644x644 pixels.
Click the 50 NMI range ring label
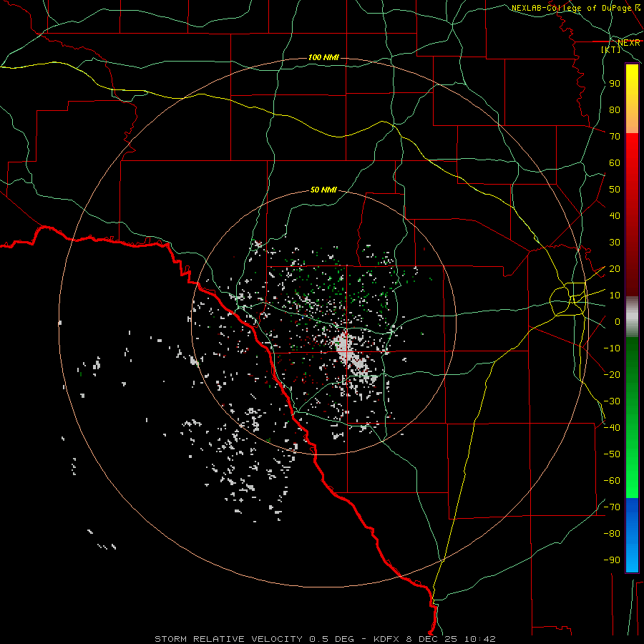pos(323,190)
